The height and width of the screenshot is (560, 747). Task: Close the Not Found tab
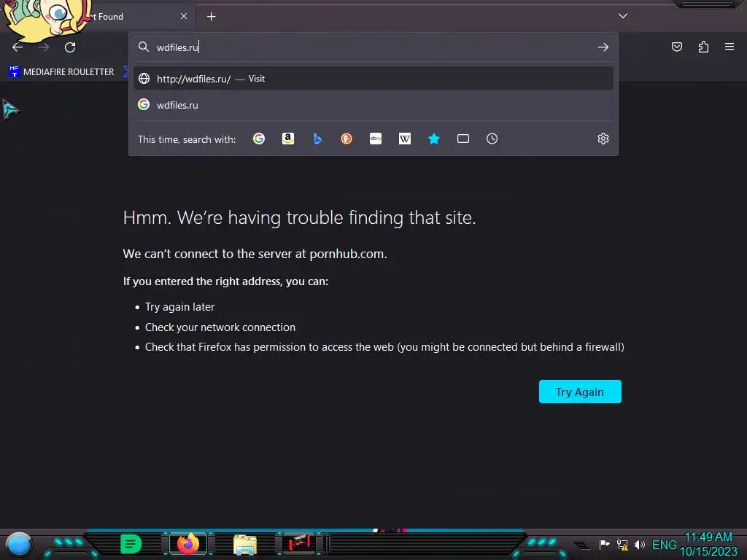(x=184, y=16)
